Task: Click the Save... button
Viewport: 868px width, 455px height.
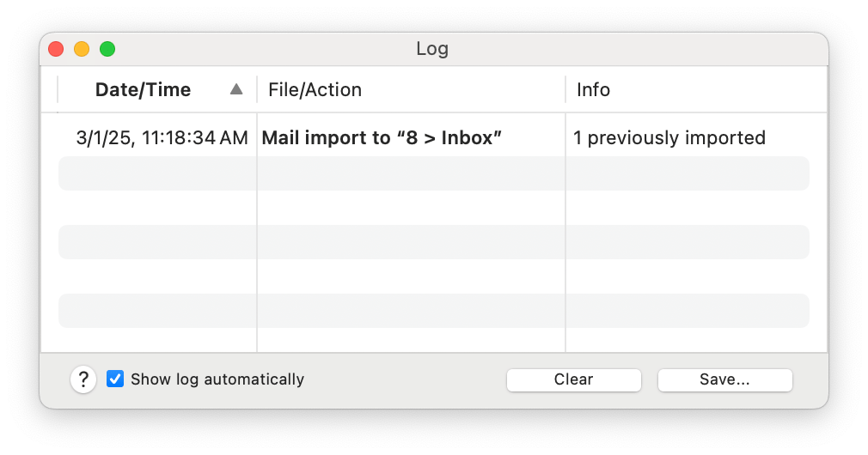Action: pyautogui.click(x=724, y=379)
